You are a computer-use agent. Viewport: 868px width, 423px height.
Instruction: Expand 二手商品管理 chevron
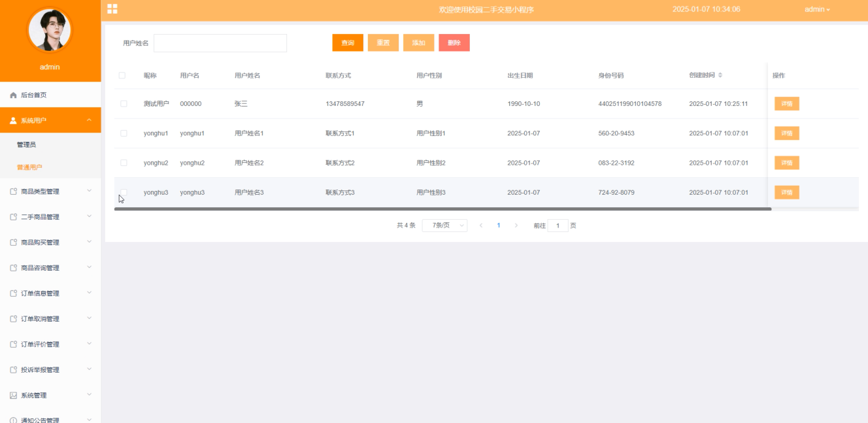tap(90, 216)
